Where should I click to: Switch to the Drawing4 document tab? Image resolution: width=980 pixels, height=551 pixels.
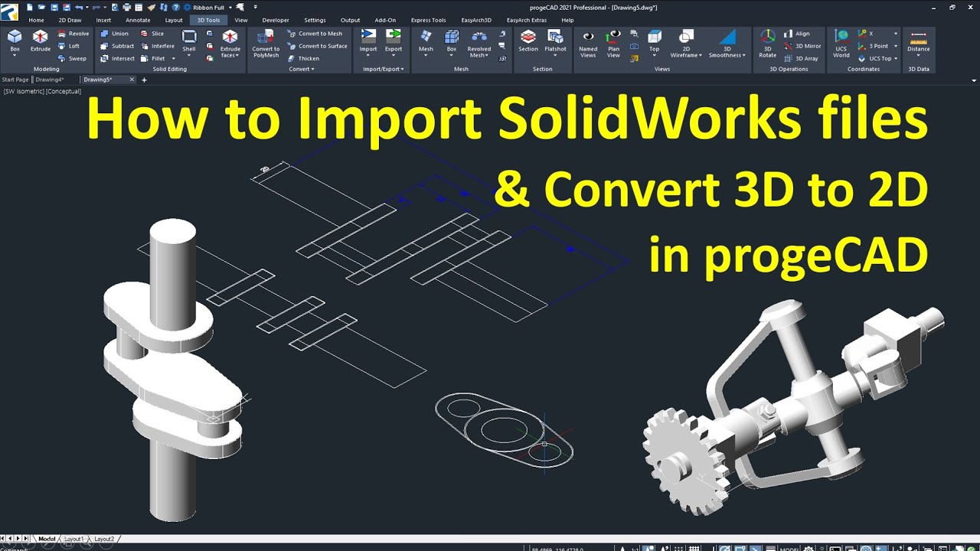click(x=49, y=80)
